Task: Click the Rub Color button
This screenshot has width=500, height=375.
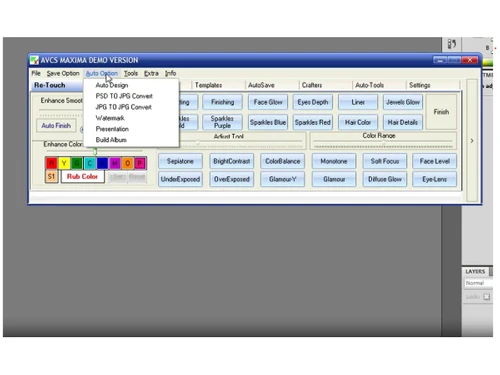Action: [82, 177]
